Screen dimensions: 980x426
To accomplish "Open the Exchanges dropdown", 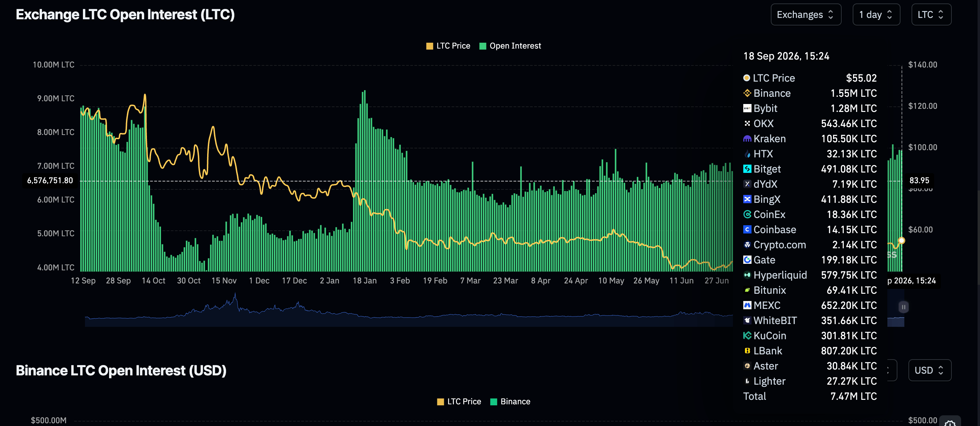I will click(x=806, y=14).
